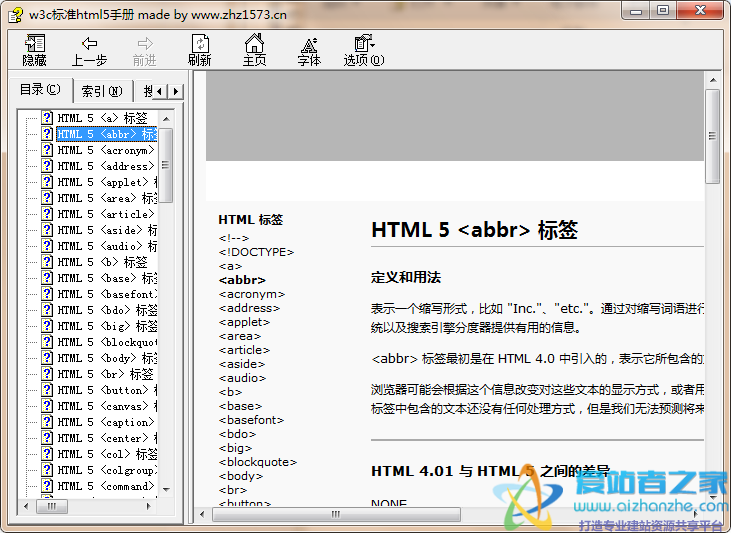Select the HTML 5 <colgroup> tree entry
Viewport: 731px width, 533px height.
107,470
